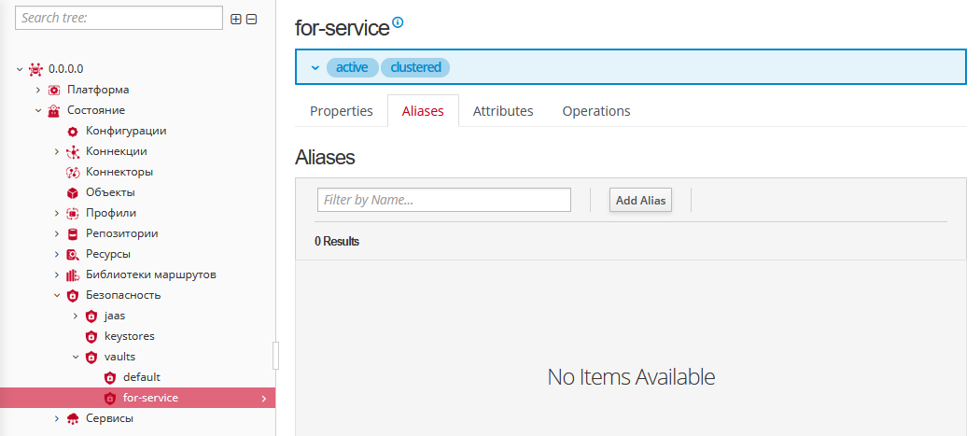Click the keystores shield icon
Viewport: 980px width, 436px height.
[91, 336]
